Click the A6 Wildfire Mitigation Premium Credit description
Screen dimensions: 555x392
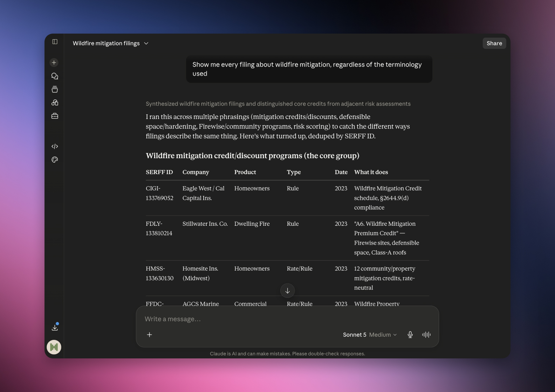(x=387, y=238)
